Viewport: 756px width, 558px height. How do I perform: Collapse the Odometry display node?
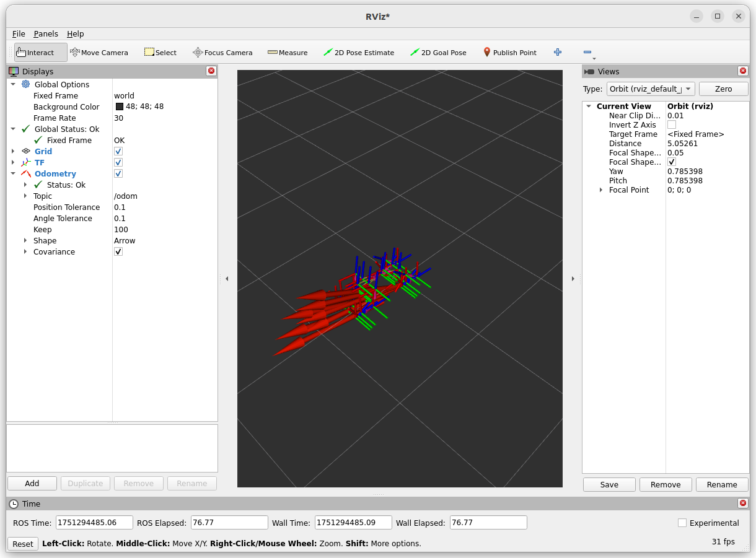coord(13,173)
